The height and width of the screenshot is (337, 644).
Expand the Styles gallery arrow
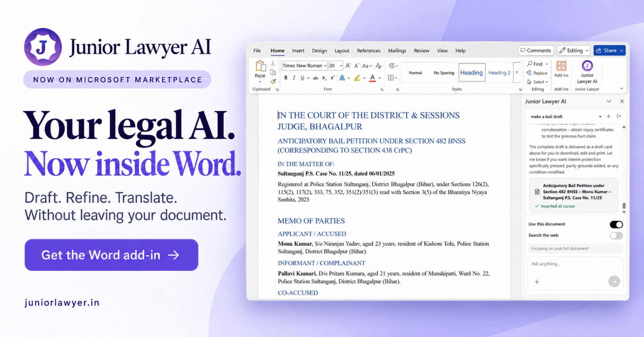pyautogui.click(x=517, y=73)
